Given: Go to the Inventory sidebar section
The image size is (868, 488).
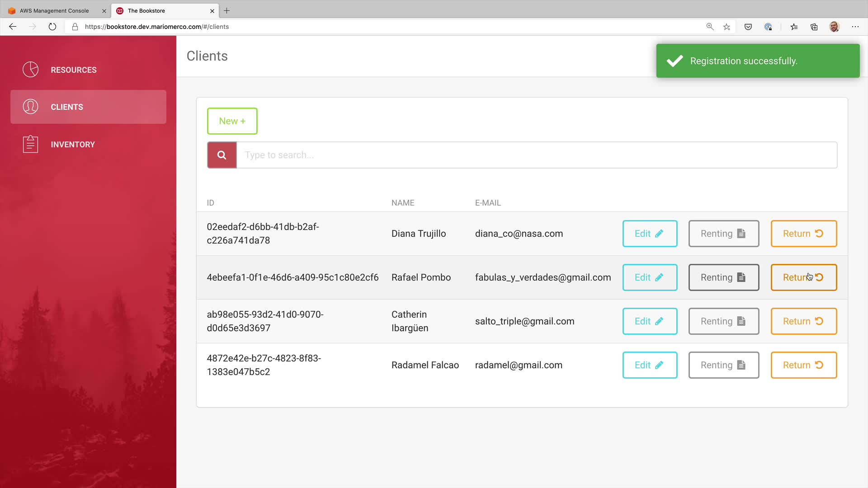Looking at the screenshot, I should [x=72, y=145].
